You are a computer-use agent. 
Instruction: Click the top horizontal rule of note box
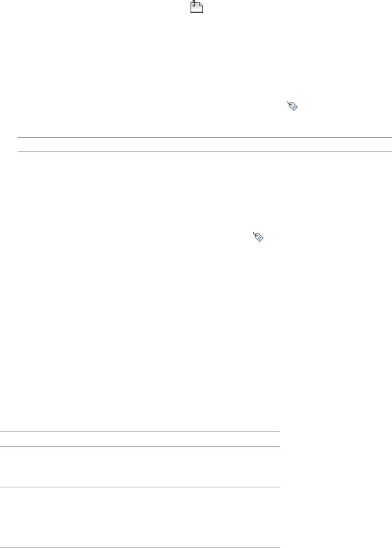click(204, 138)
